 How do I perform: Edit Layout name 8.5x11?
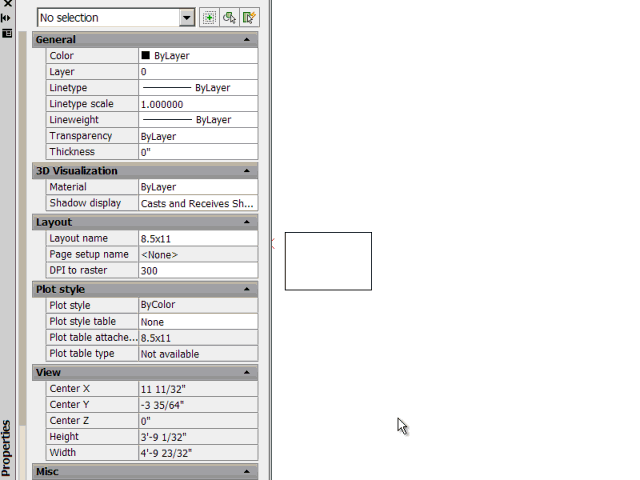[x=198, y=238]
